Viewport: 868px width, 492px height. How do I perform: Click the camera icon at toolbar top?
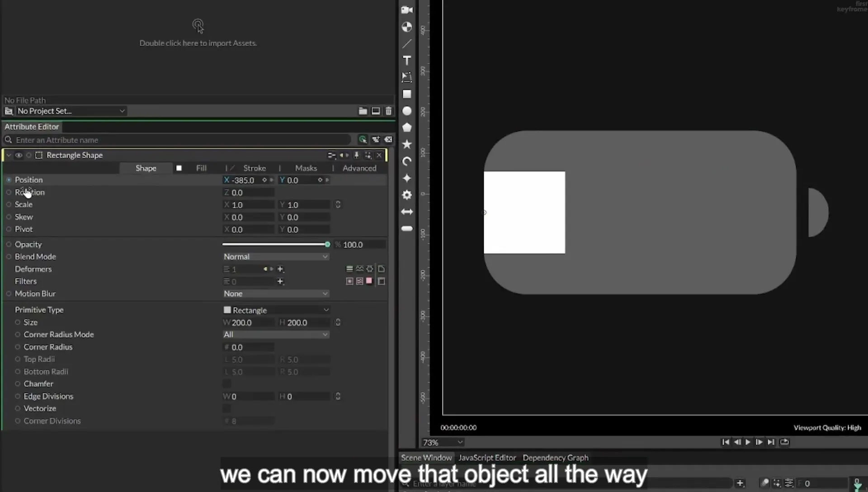(x=407, y=10)
